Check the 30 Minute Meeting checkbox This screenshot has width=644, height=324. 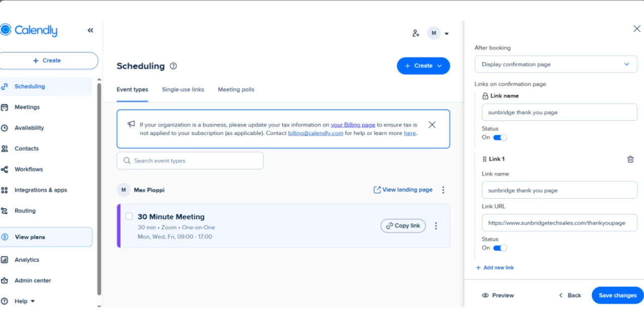click(129, 216)
